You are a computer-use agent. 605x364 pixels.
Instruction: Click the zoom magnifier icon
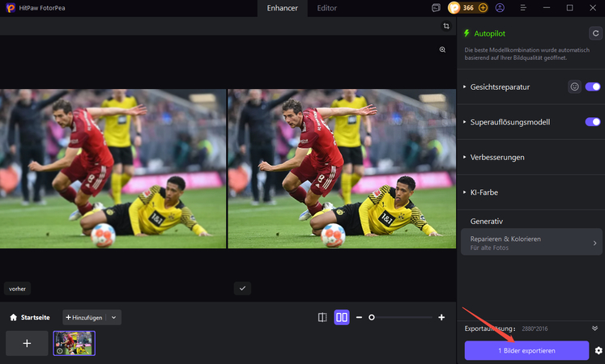pyautogui.click(x=442, y=49)
